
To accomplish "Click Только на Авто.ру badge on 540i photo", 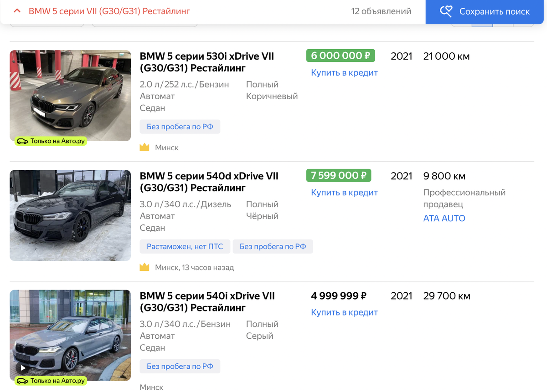I will click(51, 381).
